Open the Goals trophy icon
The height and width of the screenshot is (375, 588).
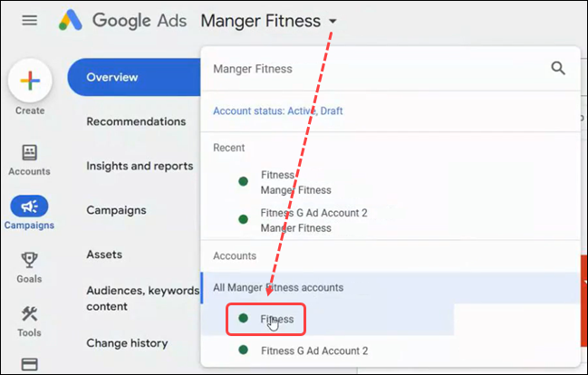[x=29, y=260]
